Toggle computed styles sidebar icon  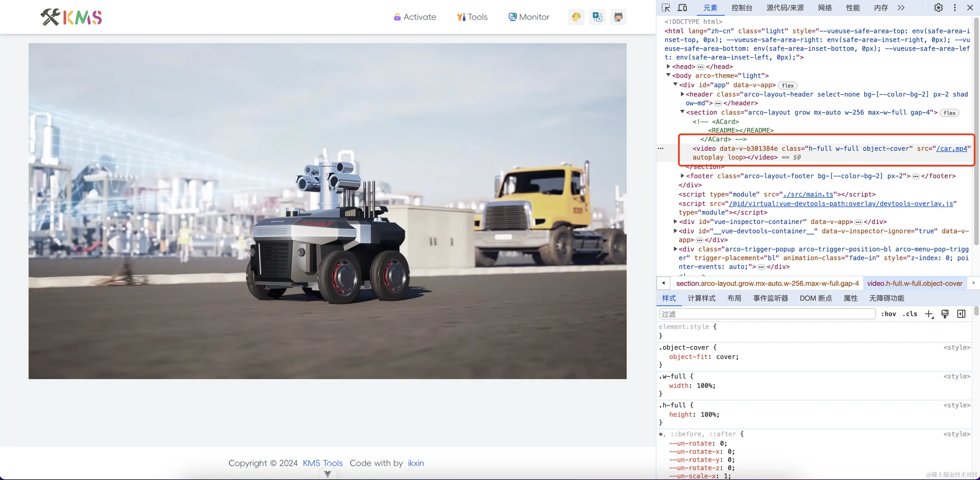[961, 314]
